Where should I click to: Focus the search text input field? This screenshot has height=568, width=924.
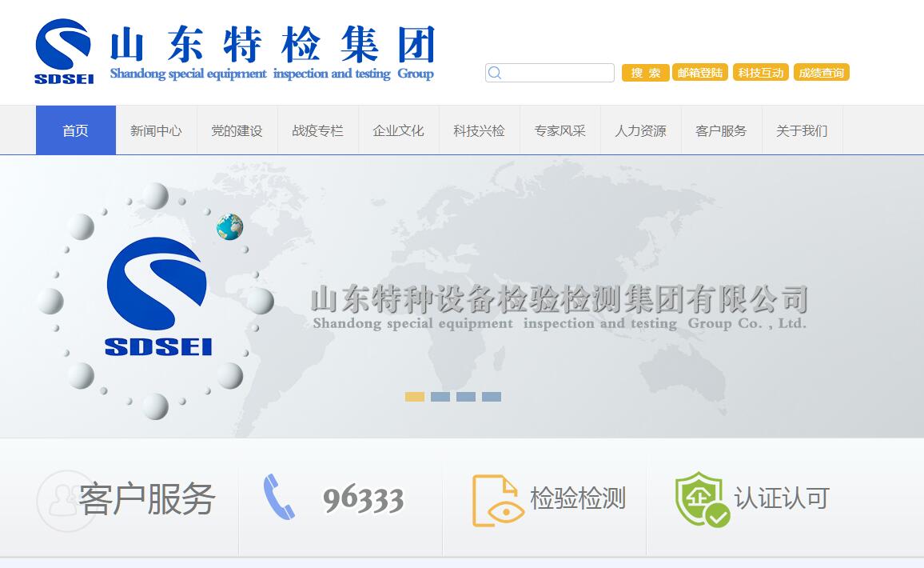pos(557,73)
